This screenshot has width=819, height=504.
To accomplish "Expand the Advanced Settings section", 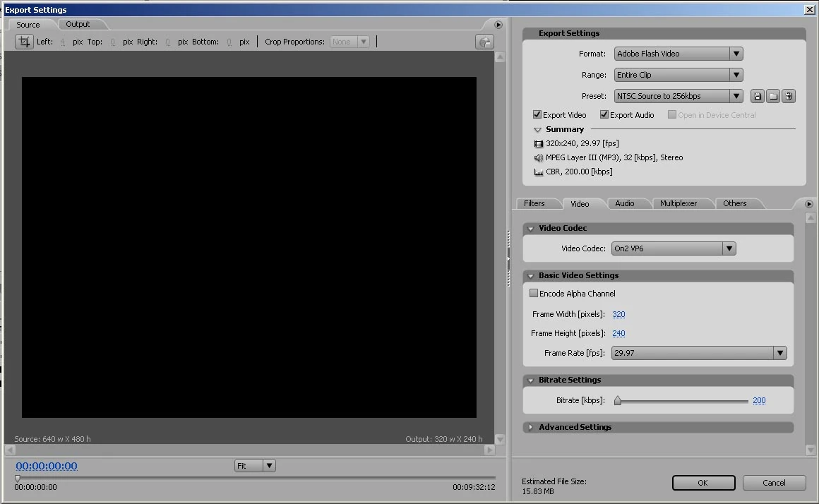I will pos(531,427).
